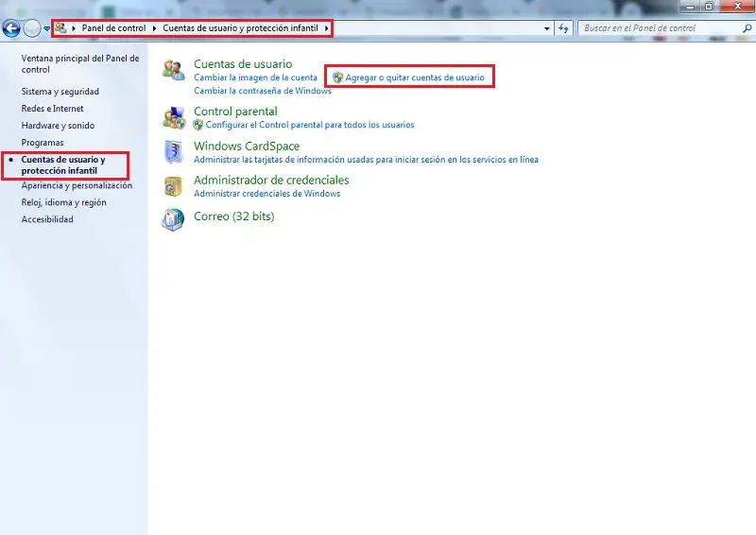Click Panel de control in breadcrumb
The width and height of the screenshot is (756, 535).
[113, 28]
